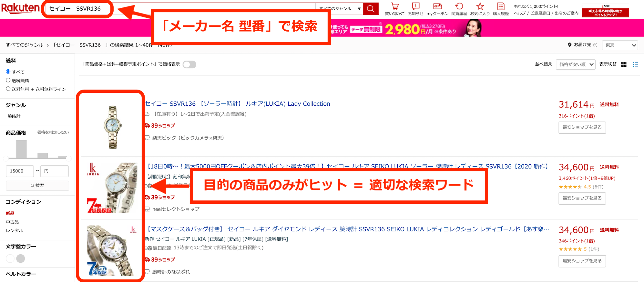Open the 東京 delivery destination dropdown
This screenshot has width=644, height=282.
[620, 45]
